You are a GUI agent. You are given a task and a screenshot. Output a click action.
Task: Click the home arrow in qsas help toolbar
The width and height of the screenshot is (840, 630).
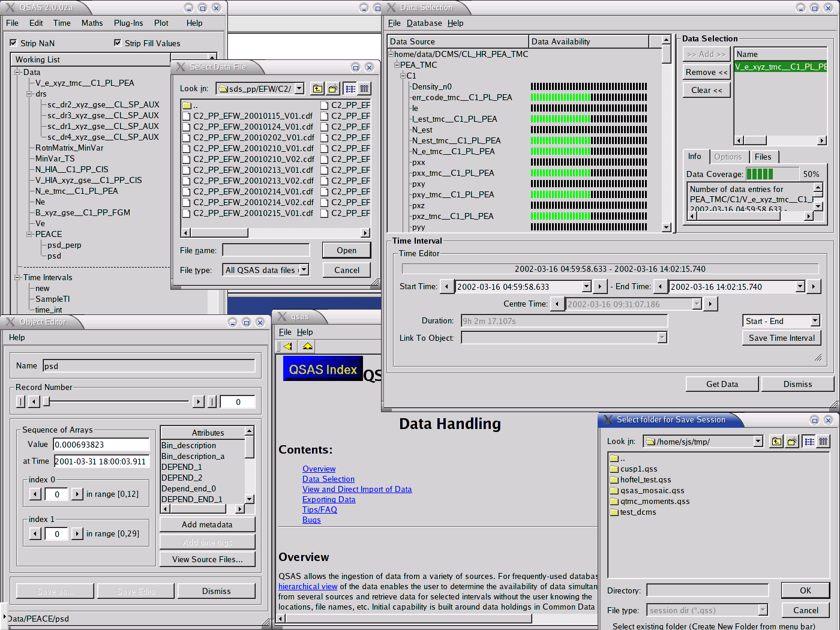(307, 346)
